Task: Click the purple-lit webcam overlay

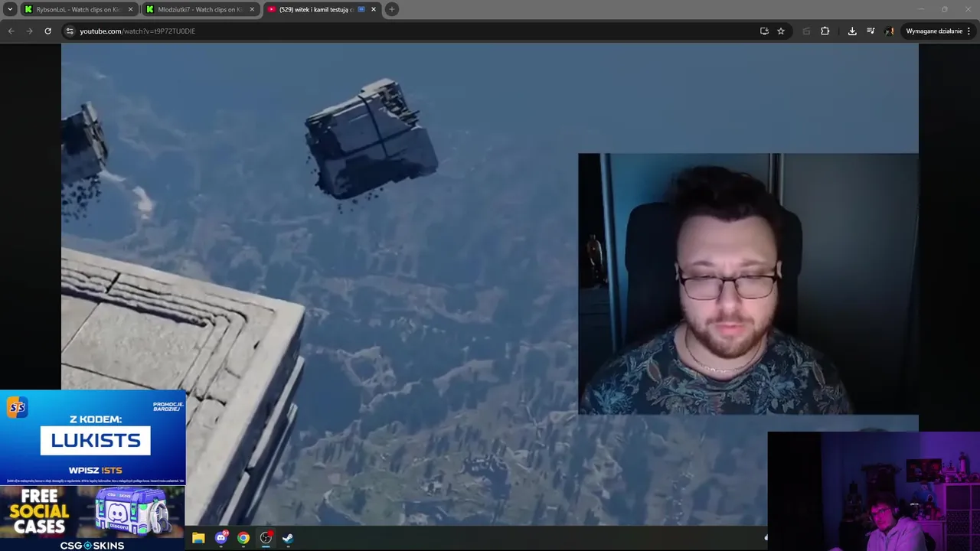Action: 874,491
